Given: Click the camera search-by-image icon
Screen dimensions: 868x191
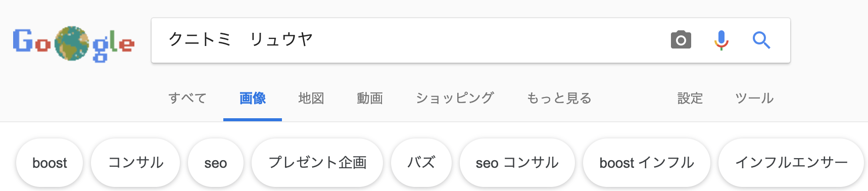Looking at the screenshot, I should pyautogui.click(x=681, y=40).
